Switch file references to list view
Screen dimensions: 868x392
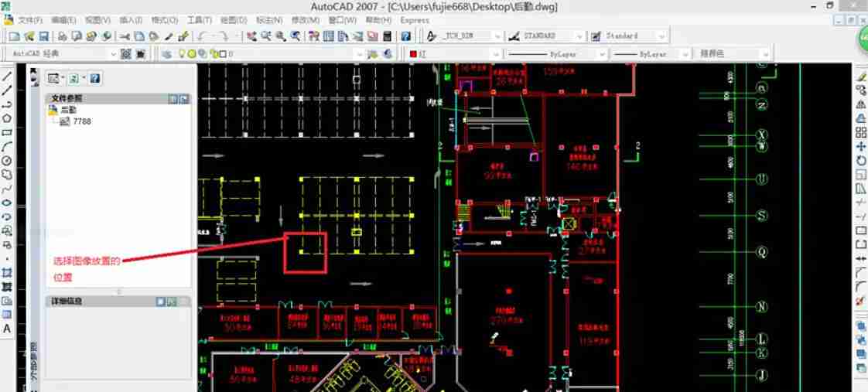click(173, 98)
